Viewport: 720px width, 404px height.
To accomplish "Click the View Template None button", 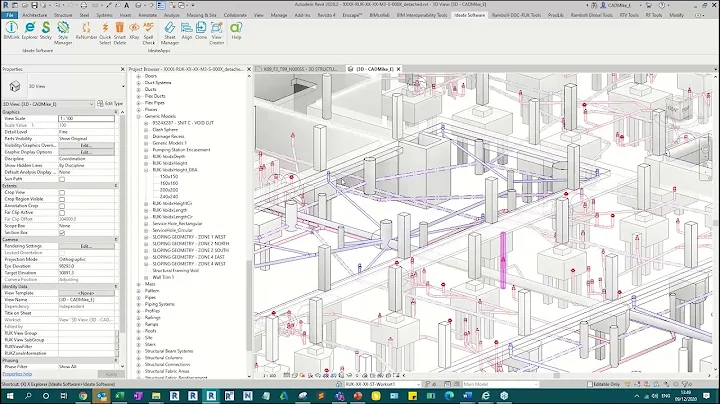I will click(86, 293).
